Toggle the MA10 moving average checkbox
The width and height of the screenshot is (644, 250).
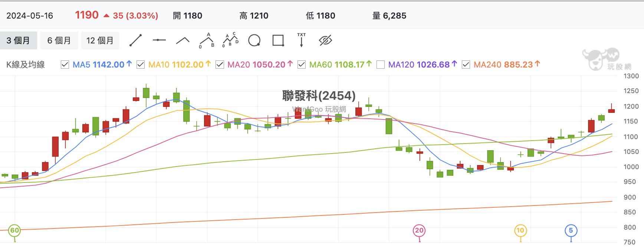141,65
